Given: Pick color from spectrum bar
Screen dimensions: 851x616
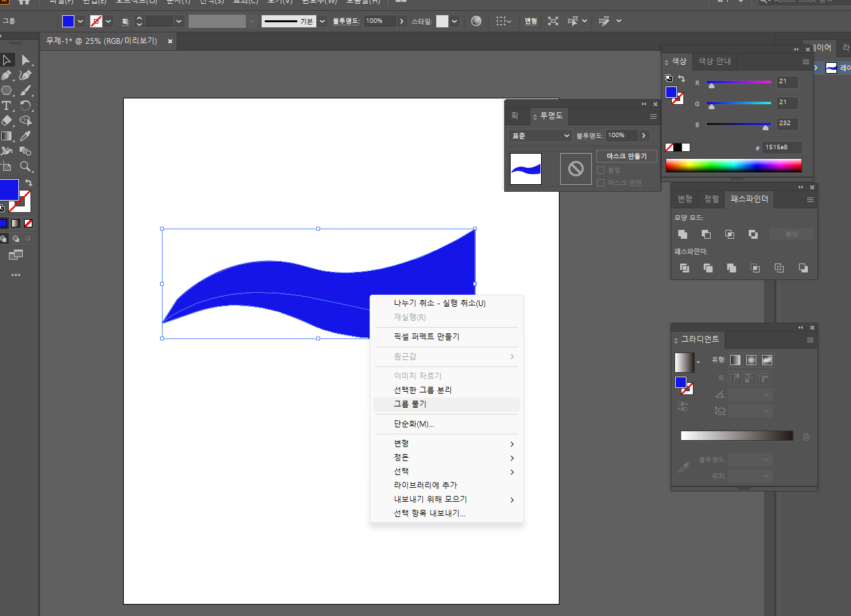Looking at the screenshot, I should click(734, 165).
